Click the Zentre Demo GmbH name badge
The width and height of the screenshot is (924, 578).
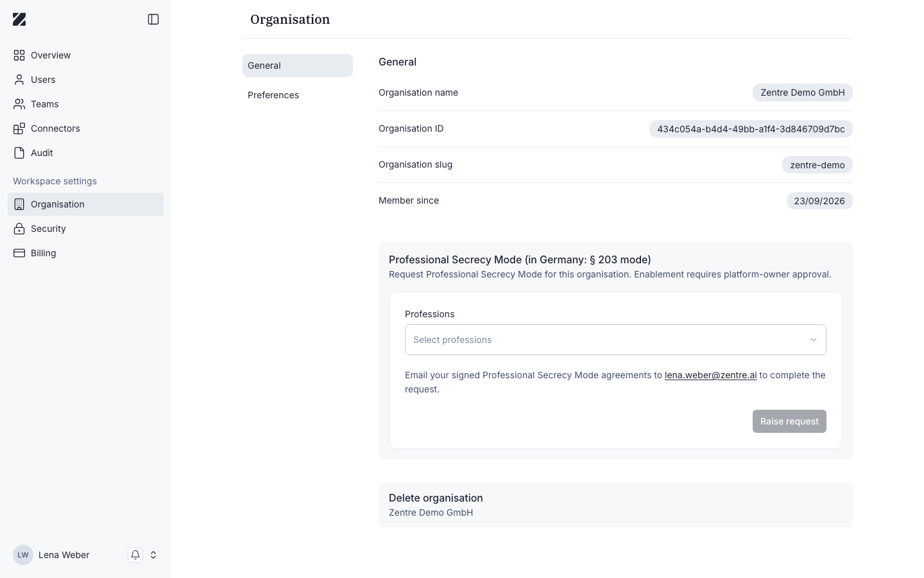point(803,92)
